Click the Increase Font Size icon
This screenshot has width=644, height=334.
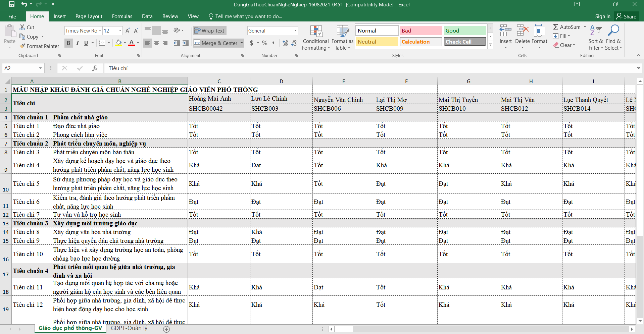tap(128, 31)
